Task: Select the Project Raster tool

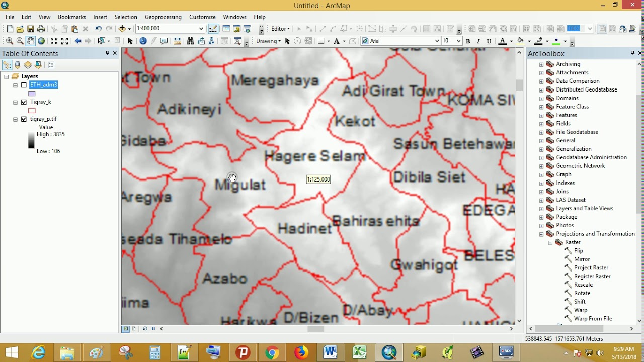Action: click(x=591, y=268)
